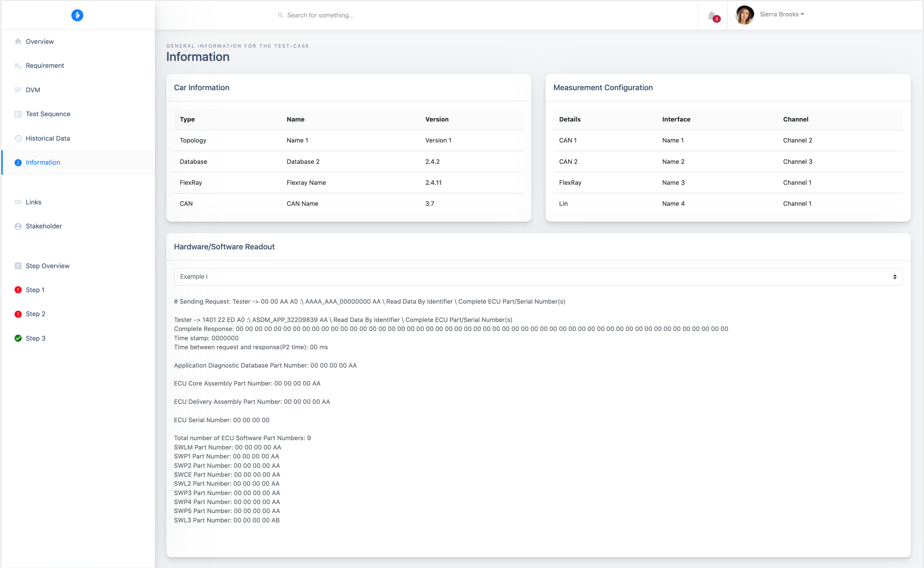Click the 'Time stamp: 0000000' line
This screenshot has width=924, height=568.
[206, 338]
